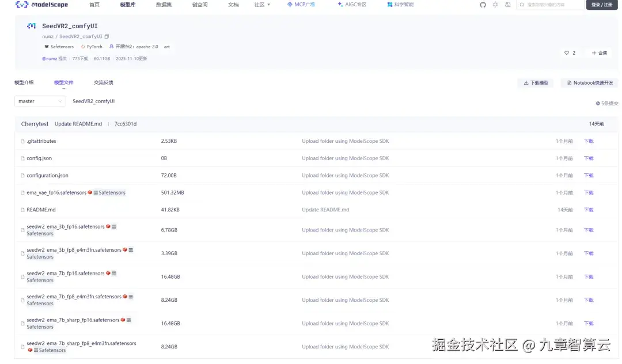
Task: Open MCP广场 in top navigation
Action: (301, 5)
